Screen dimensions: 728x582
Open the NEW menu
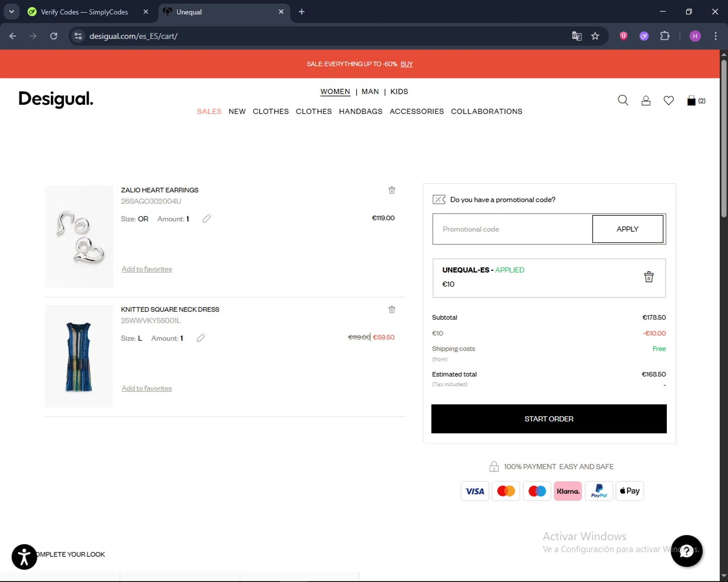(237, 112)
